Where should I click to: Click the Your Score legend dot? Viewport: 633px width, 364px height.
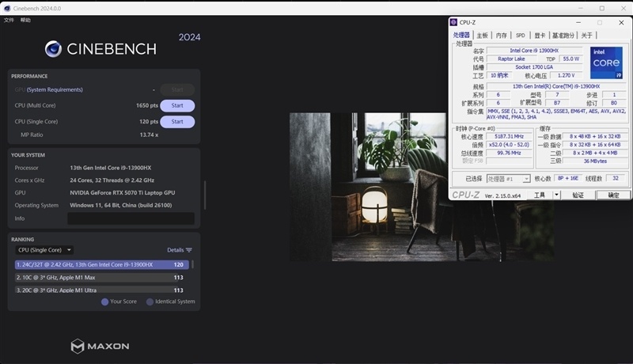tap(104, 301)
